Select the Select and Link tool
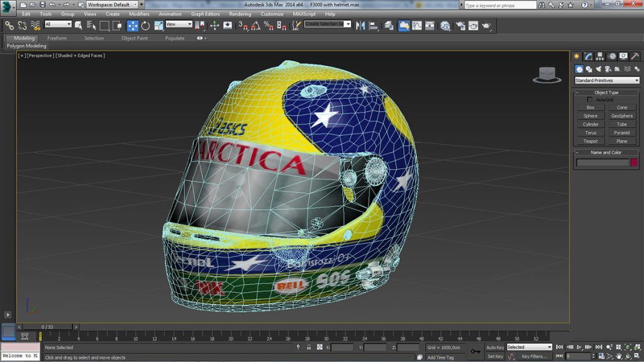The image size is (644, 362). [9, 26]
